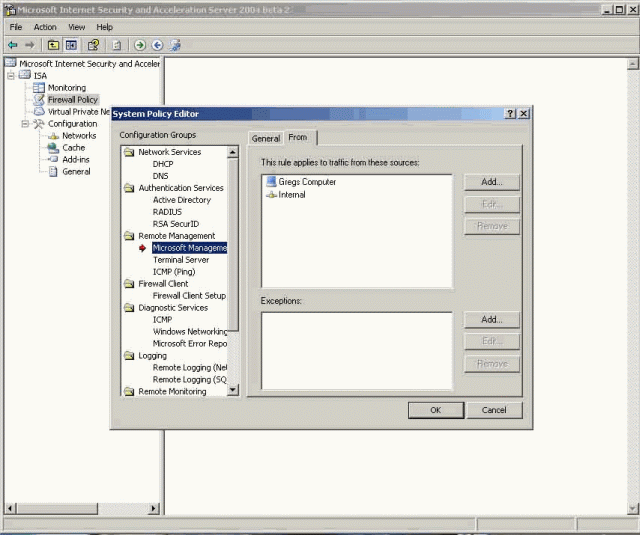640x535 pixels.
Task: Collapse the Configuration tree node
Action: (25, 124)
